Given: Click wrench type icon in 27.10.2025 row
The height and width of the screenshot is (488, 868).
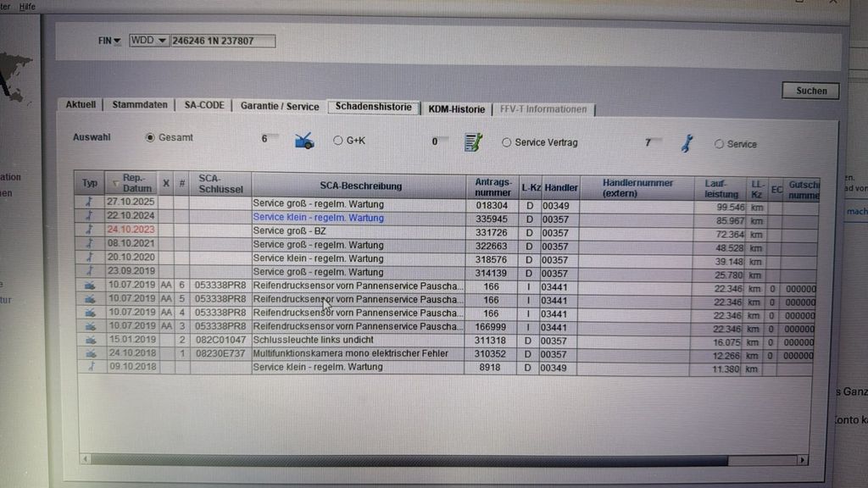Looking at the screenshot, I should [x=89, y=202].
